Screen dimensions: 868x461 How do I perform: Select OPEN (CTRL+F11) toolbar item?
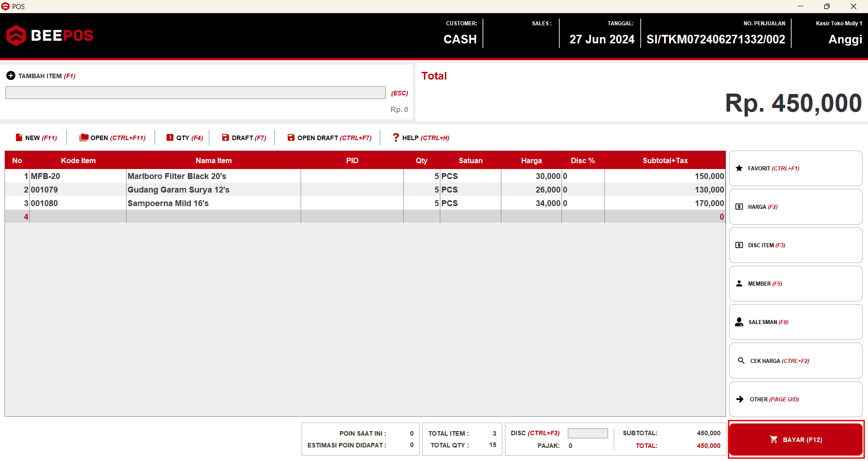click(x=113, y=137)
